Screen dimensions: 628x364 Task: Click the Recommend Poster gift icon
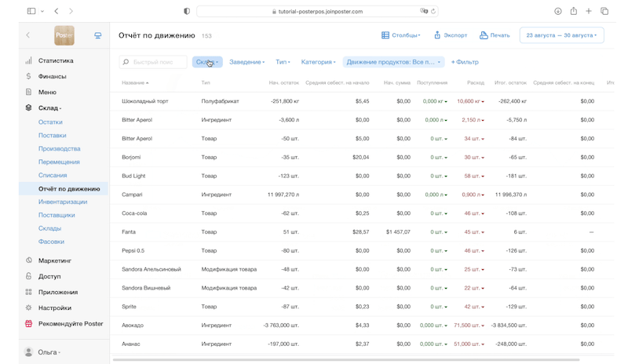[28, 323]
